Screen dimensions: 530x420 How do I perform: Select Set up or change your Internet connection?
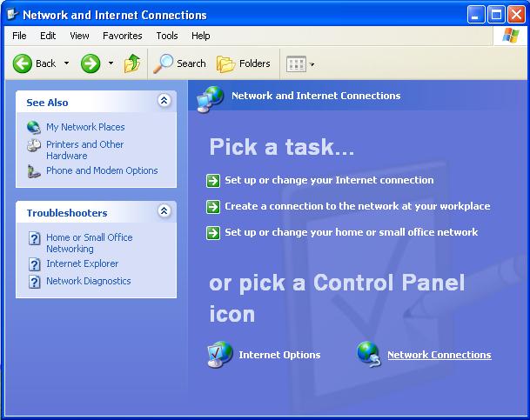click(x=329, y=180)
